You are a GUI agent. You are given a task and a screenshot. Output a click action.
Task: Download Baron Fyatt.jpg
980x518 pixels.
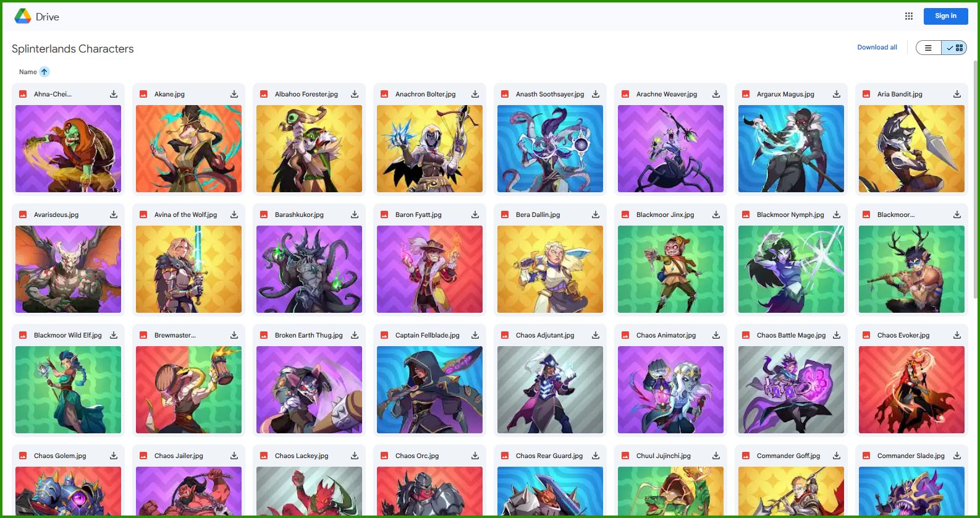pyautogui.click(x=475, y=214)
